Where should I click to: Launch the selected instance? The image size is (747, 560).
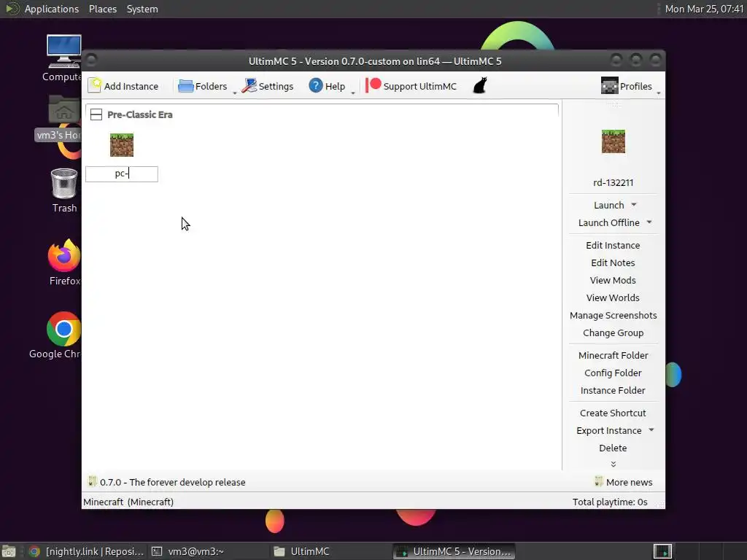point(608,205)
